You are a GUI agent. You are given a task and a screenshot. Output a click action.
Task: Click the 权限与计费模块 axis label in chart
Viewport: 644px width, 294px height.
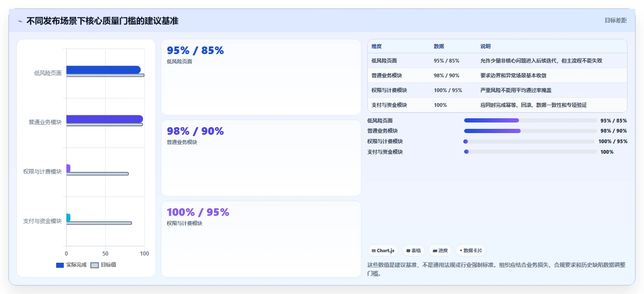(42, 171)
